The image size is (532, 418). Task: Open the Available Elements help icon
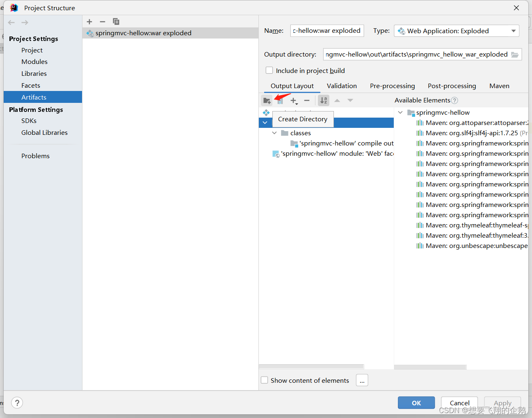pyautogui.click(x=454, y=100)
